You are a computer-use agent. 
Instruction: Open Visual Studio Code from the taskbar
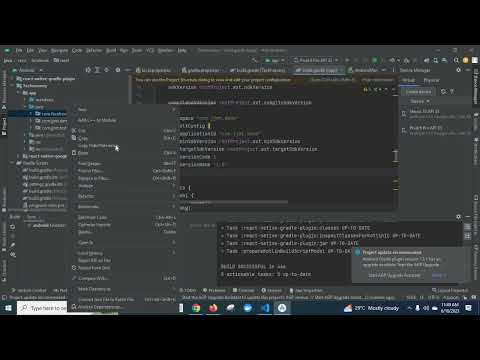point(265,308)
